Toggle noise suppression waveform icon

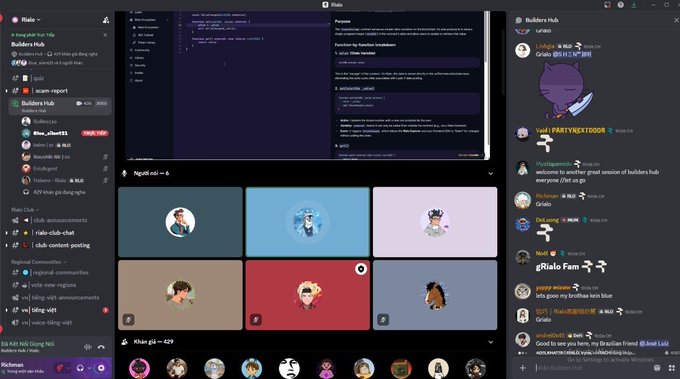[88, 347]
